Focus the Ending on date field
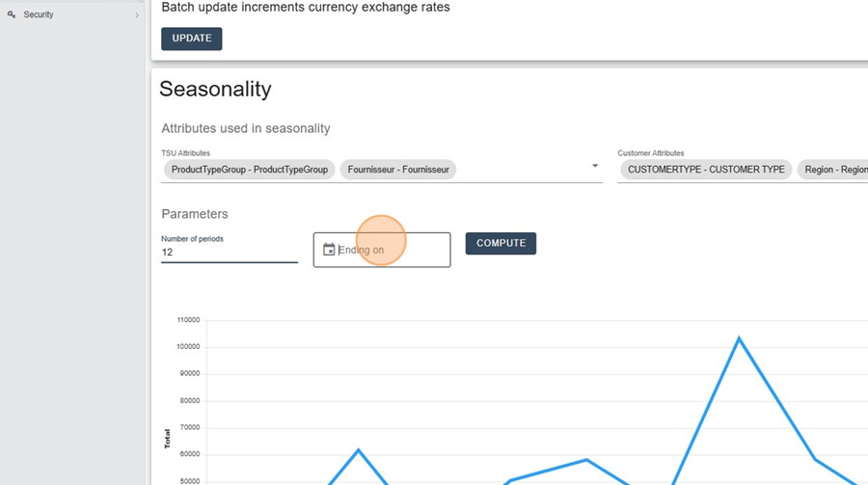Image resolution: width=868 pixels, height=485 pixels. [381, 250]
